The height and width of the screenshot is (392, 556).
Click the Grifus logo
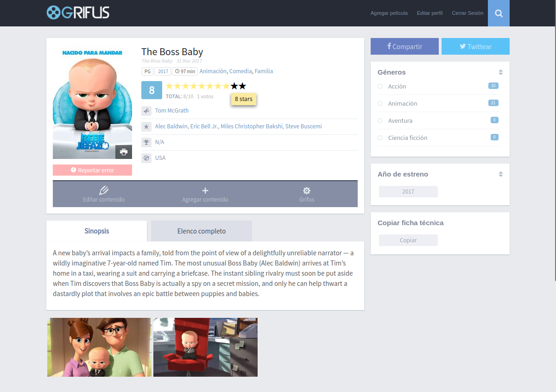click(78, 13)
